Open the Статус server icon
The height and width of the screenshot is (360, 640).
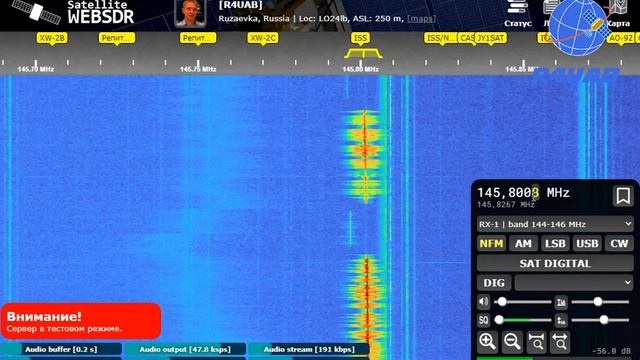518,14
